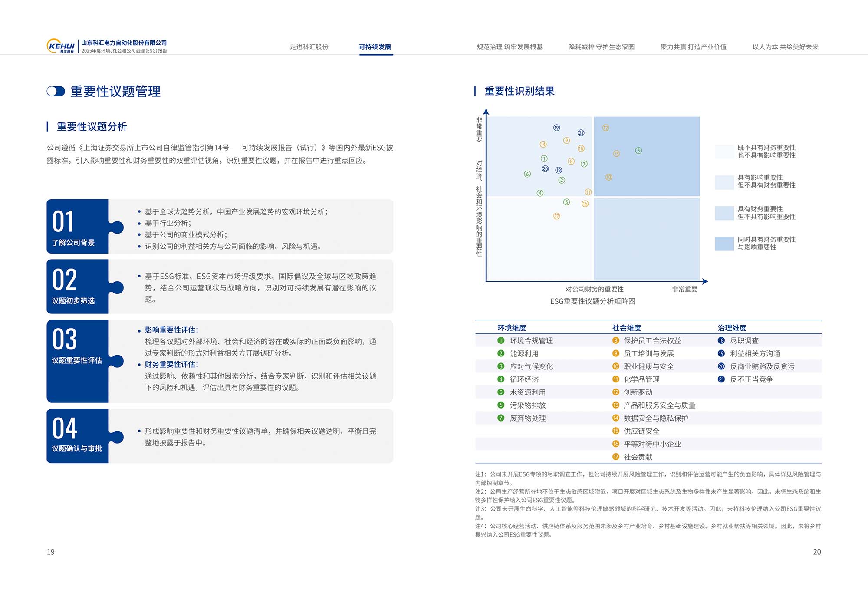Click the toggle icon beside 重要性议题管理 heading

pyautogui.click(x=56, y=91)
